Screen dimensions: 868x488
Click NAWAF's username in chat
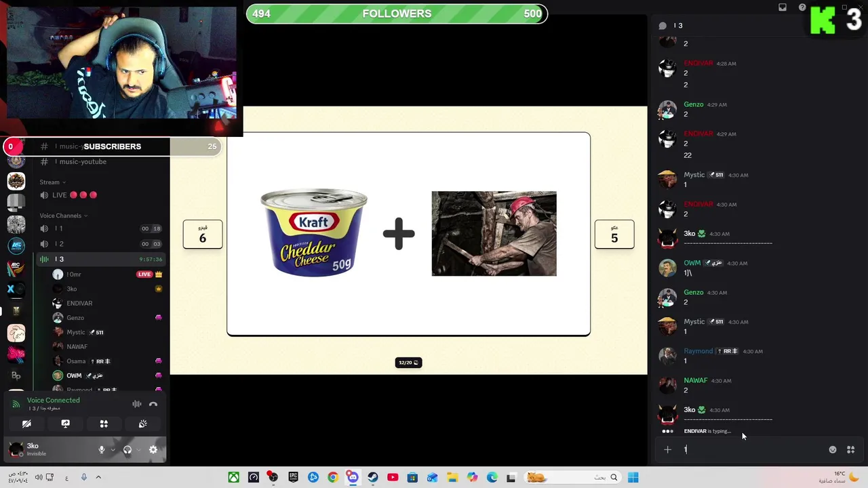tap(695, 380)
